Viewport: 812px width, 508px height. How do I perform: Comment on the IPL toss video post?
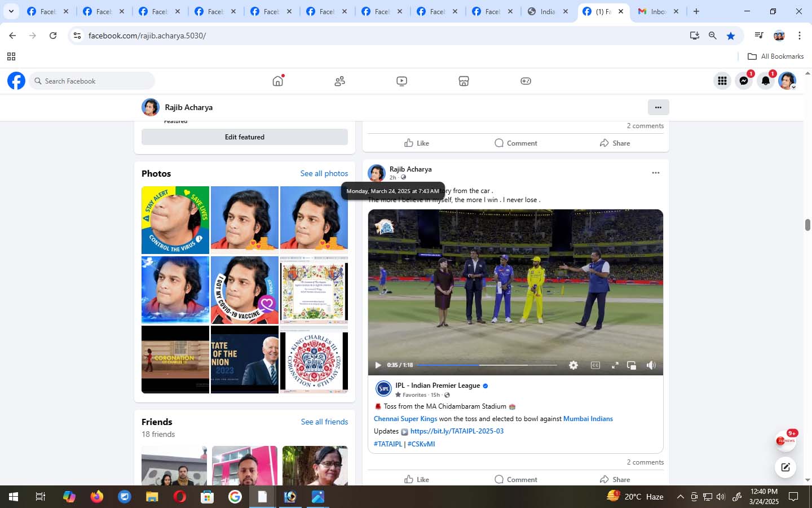point(516,479)
